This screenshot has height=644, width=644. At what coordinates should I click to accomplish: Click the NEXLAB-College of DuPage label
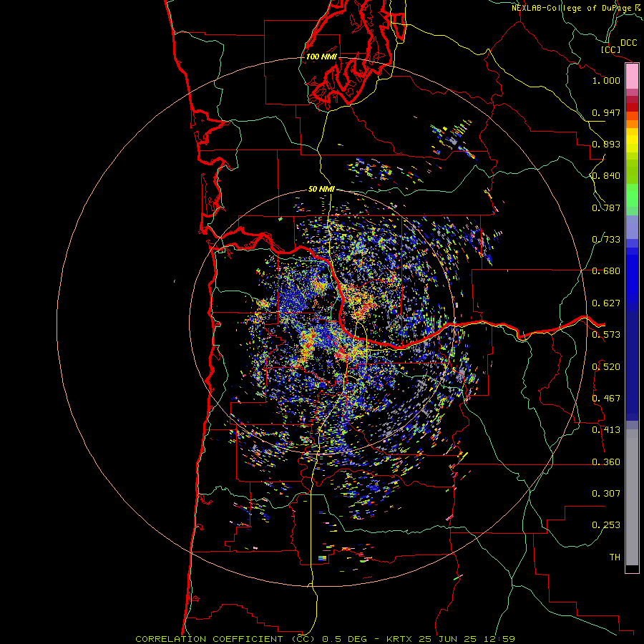572,8
